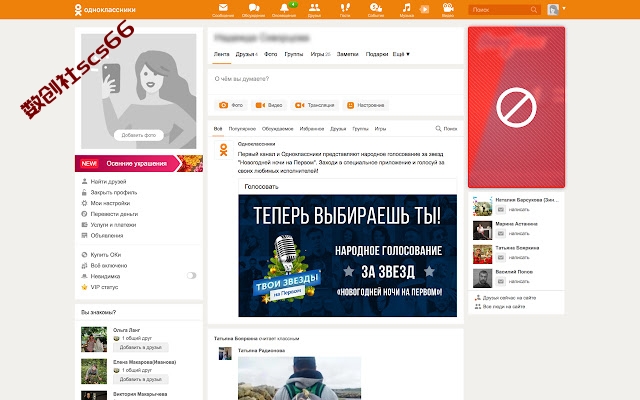Toggle the Невидимка switch
Image resolution: width=640 pixels, height=400 pixels.
coord(191,276)
